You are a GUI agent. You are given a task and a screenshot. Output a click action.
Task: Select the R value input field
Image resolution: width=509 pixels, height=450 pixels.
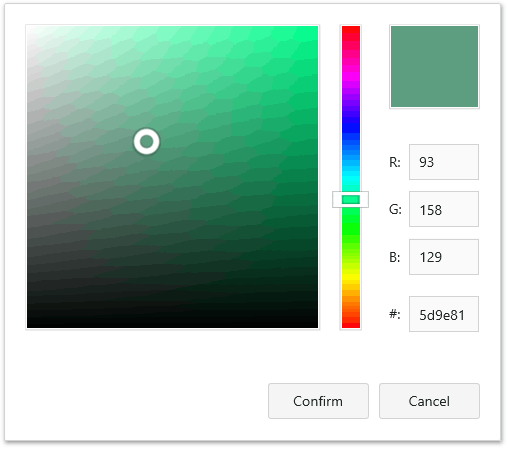444,162
